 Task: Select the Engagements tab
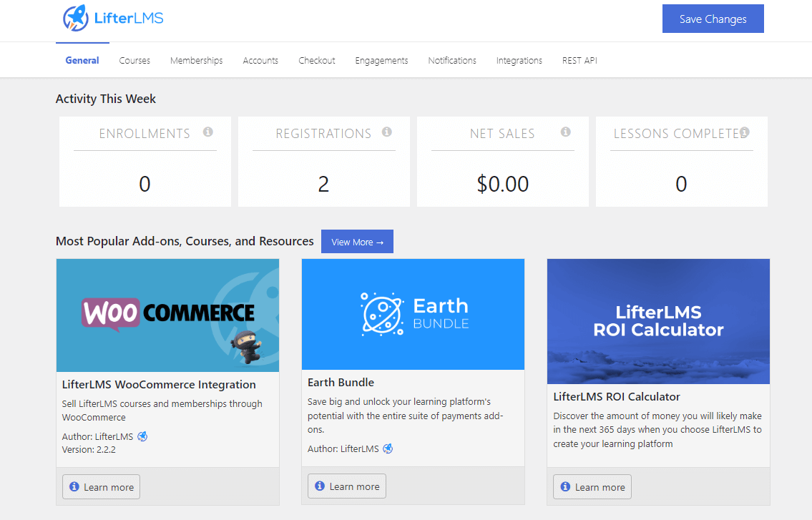click(381, 61)
